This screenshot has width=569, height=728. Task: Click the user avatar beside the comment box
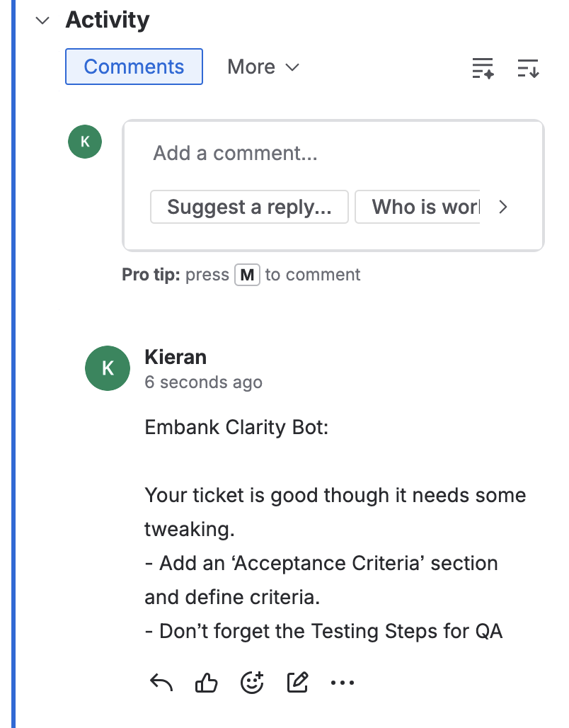85,142
